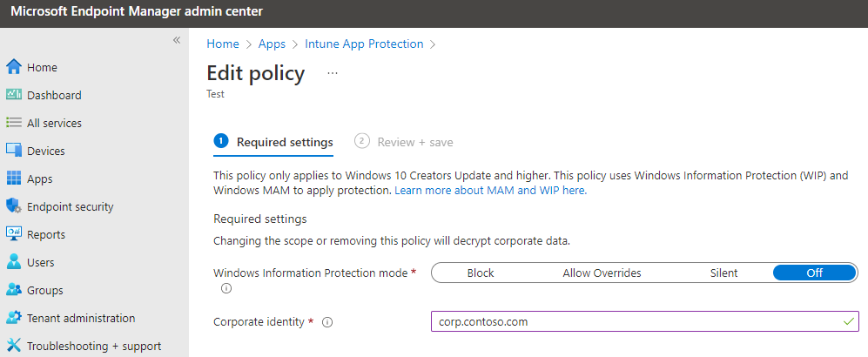
Task: Set Windows Information Protection mode to Block
Action: tap(481, 273)
